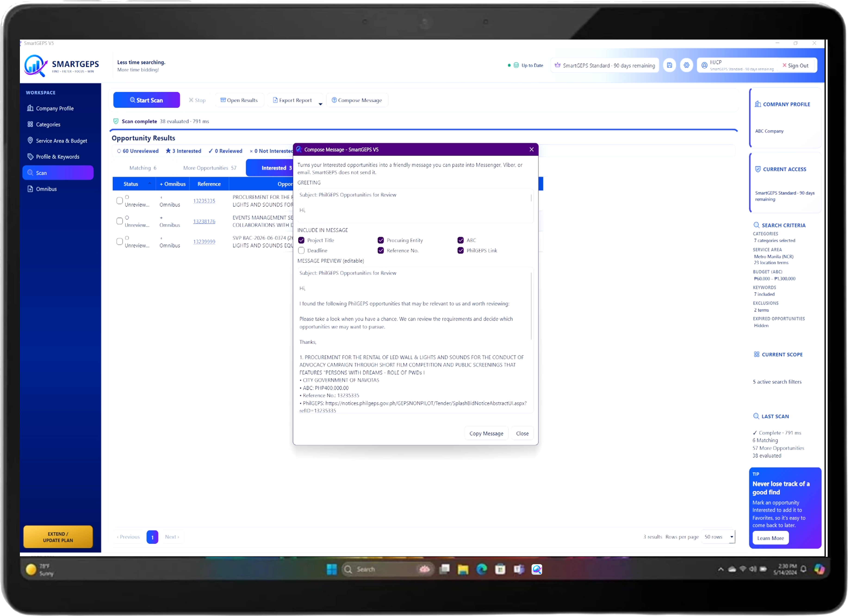
Task: Open File Explorer from the taskbar
Action: click(463, 569)
